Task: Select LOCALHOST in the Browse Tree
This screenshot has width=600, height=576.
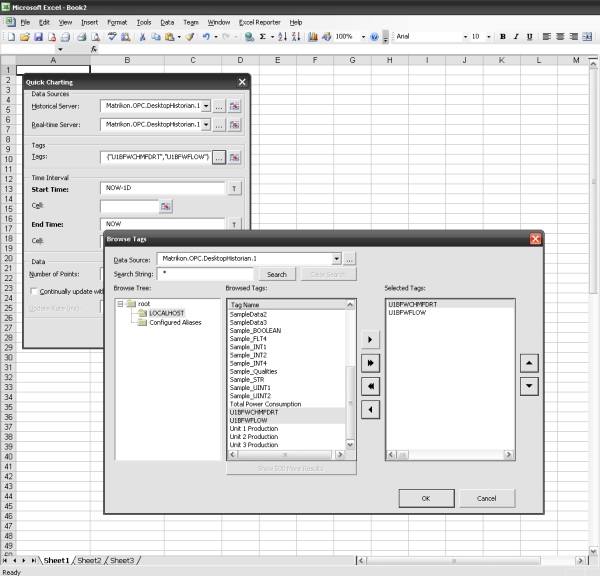Action: point(166,313)
